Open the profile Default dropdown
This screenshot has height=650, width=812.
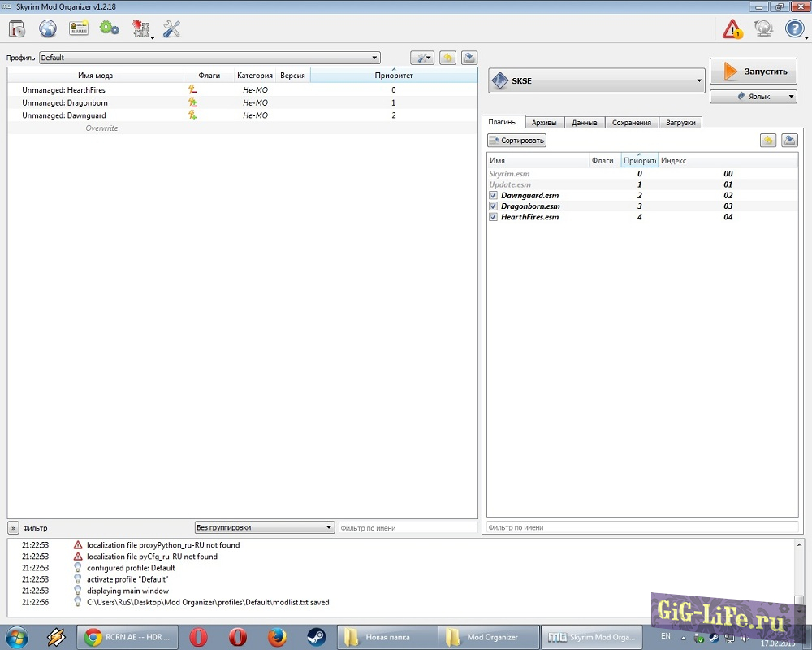click(x=375, y=57)
